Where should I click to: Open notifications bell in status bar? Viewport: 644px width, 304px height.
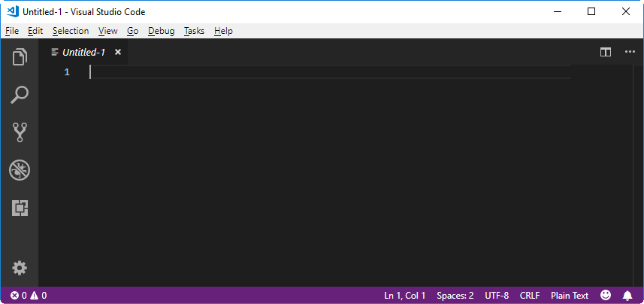tap(627, 296)
